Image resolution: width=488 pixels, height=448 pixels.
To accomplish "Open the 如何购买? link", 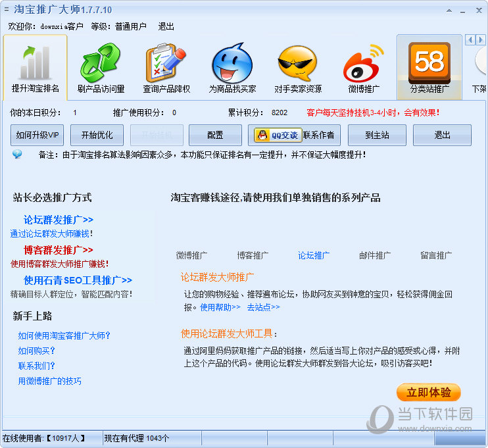I will (x=36, y=351).
